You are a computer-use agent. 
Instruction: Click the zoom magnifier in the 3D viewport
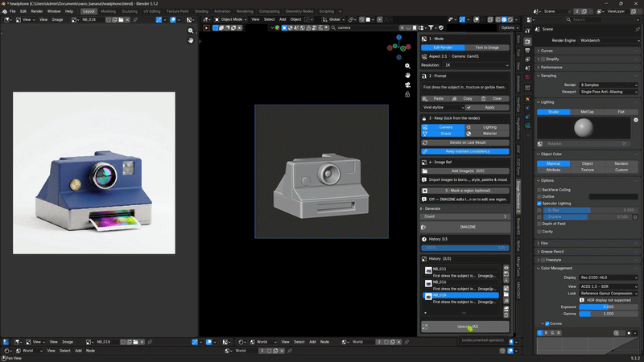tap(407, 66)
